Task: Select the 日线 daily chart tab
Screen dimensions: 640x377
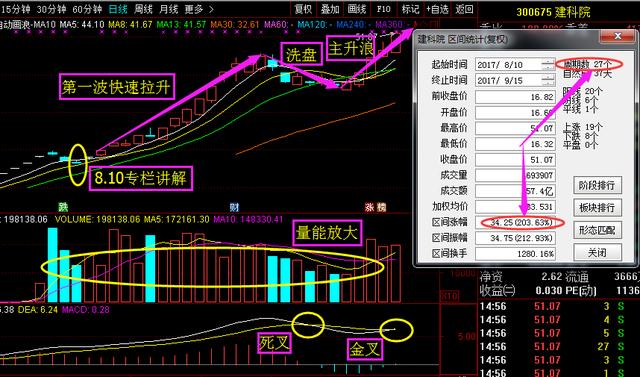Action: (x=118, y=9)
